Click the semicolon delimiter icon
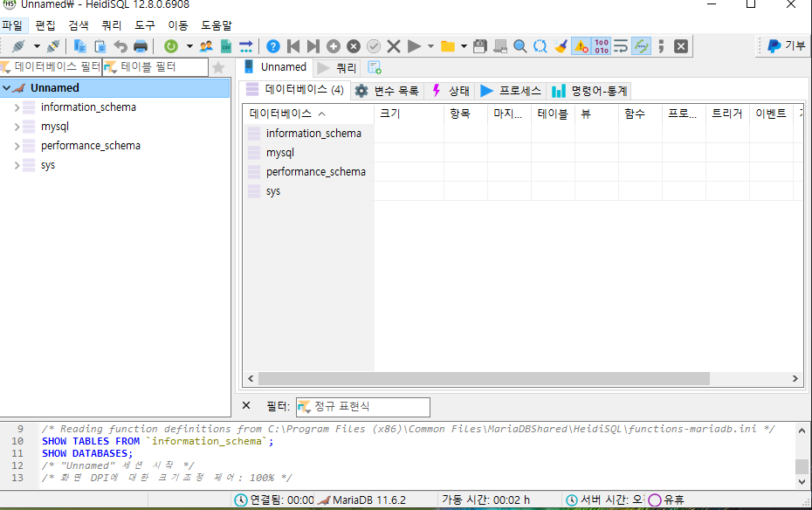This screenshot has width=812, height=510. (x=661, y=46)
